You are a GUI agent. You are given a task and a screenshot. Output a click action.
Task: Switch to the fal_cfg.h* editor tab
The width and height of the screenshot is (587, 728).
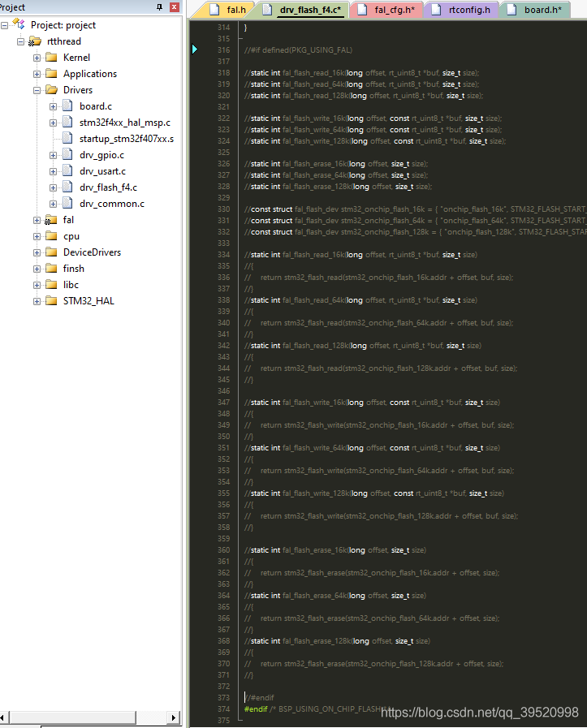pyautogui.click(x=387, y=10)
